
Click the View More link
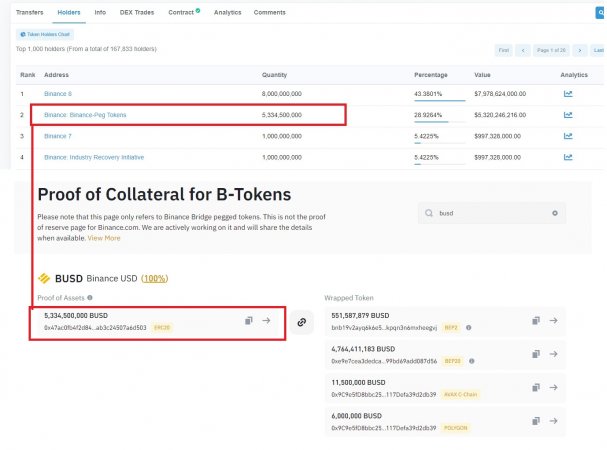tap(104, 238)
